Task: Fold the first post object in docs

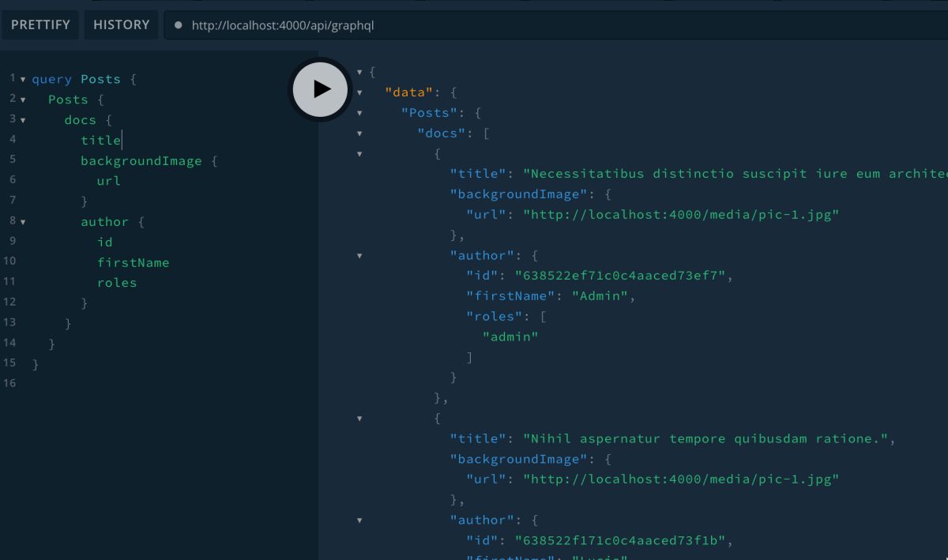Action: pyautogui.click(x=360, y=154)
